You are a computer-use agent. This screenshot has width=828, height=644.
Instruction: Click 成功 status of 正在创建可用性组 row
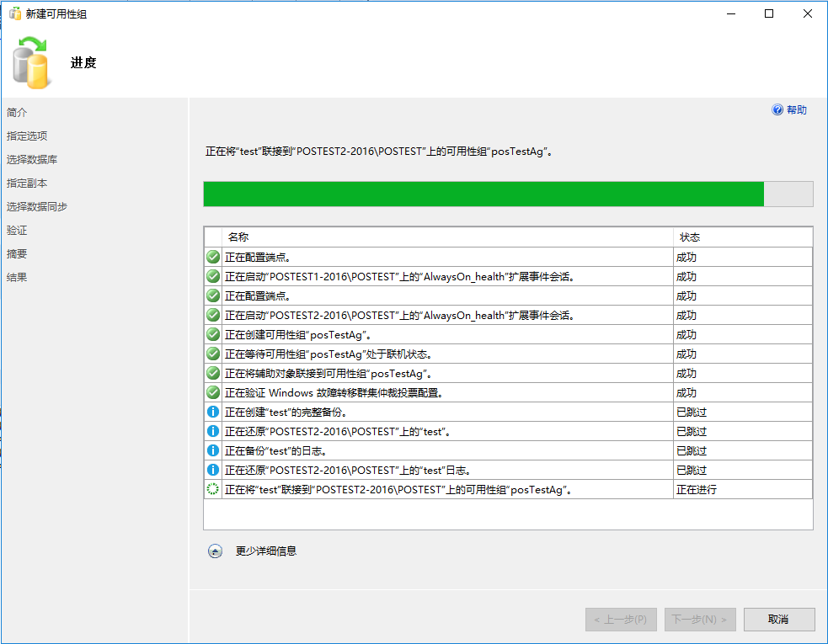743,335
